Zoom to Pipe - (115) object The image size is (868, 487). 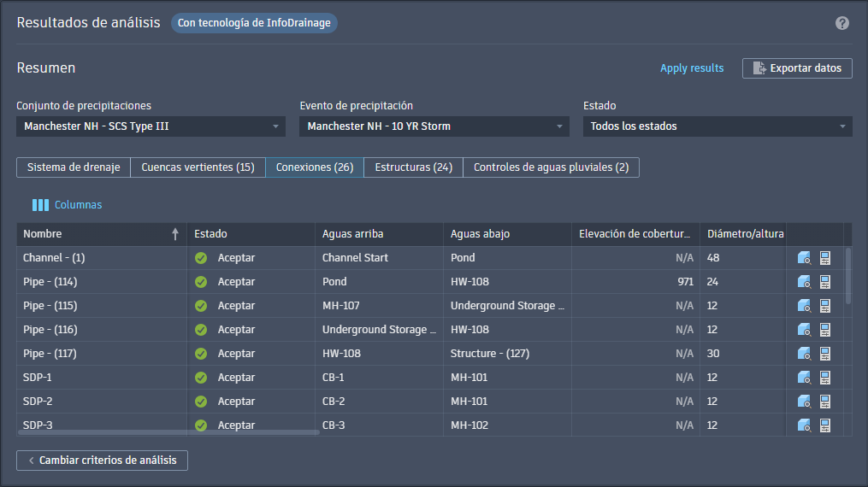[804, 306]
